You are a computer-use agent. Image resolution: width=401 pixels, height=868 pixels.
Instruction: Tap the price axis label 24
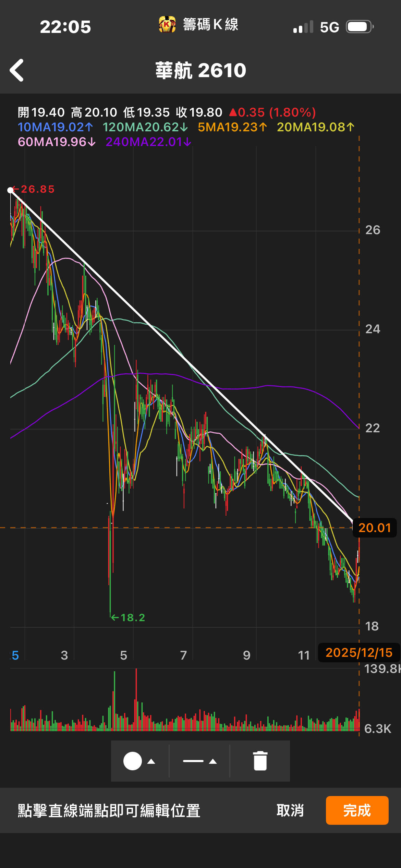click(x=373, y=329)
